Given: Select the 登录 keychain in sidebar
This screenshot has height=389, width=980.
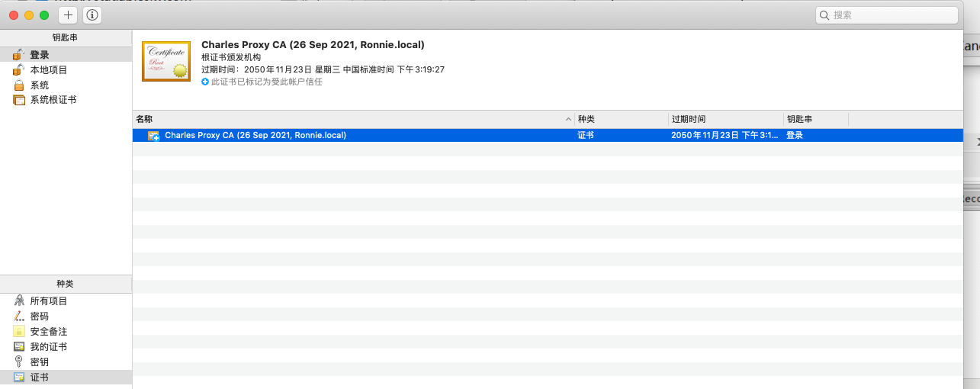Looking at the screenshot, I should click(66, 55).
